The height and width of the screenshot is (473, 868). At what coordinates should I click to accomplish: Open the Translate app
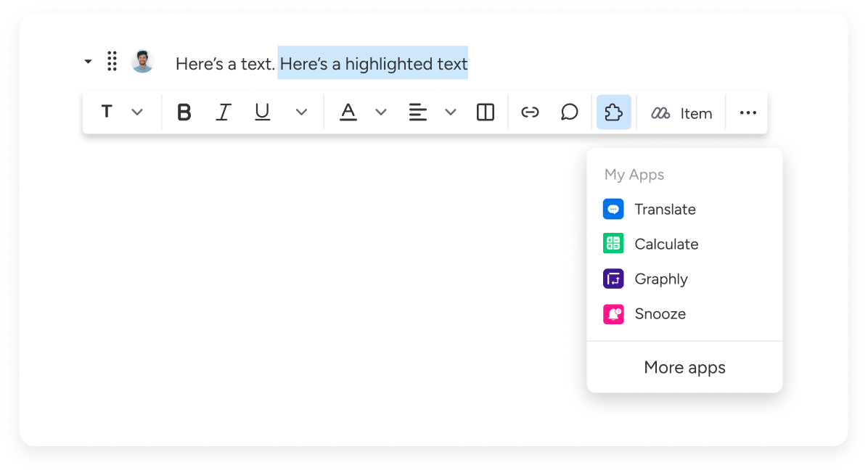[665, 209]
